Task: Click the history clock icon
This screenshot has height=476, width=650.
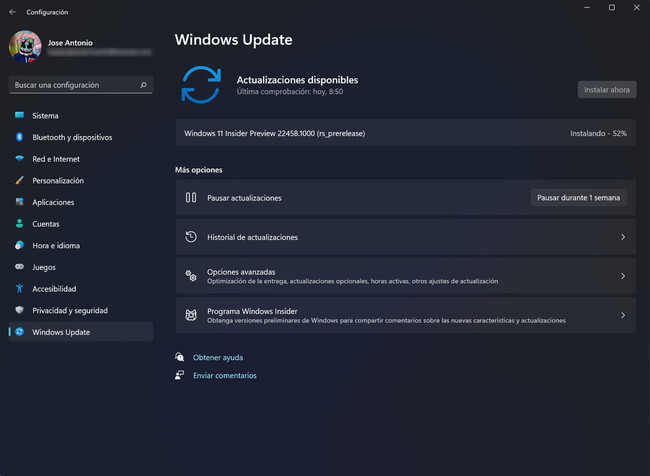Action: 191,237
